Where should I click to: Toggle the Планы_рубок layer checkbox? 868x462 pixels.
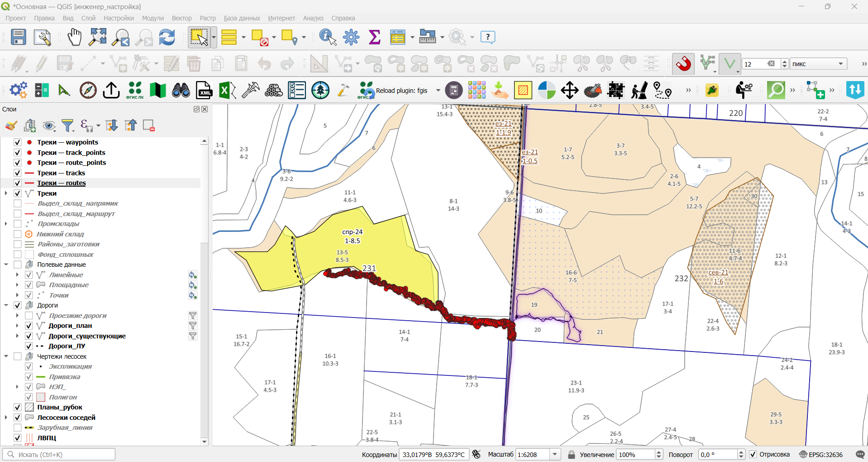pos(18,407)
